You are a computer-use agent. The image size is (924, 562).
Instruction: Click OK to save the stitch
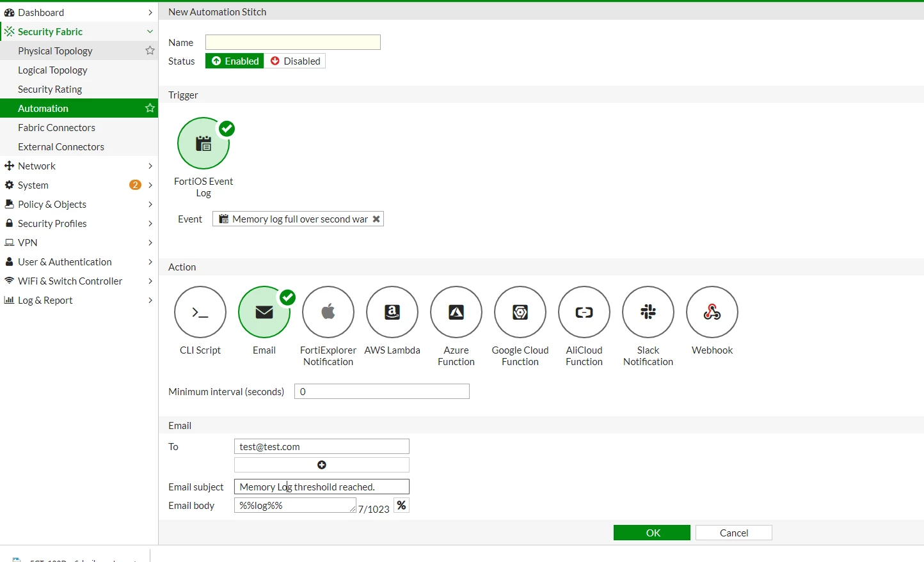coord(652,533)
